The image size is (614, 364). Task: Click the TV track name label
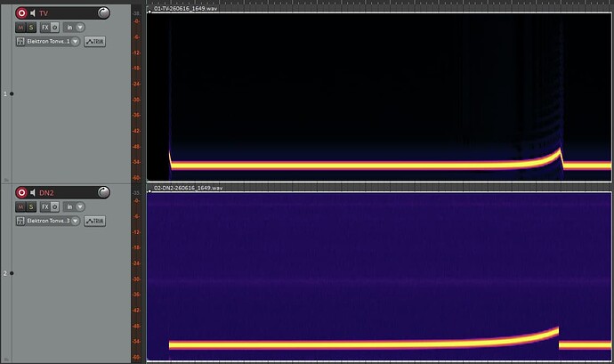coord(44,13)
